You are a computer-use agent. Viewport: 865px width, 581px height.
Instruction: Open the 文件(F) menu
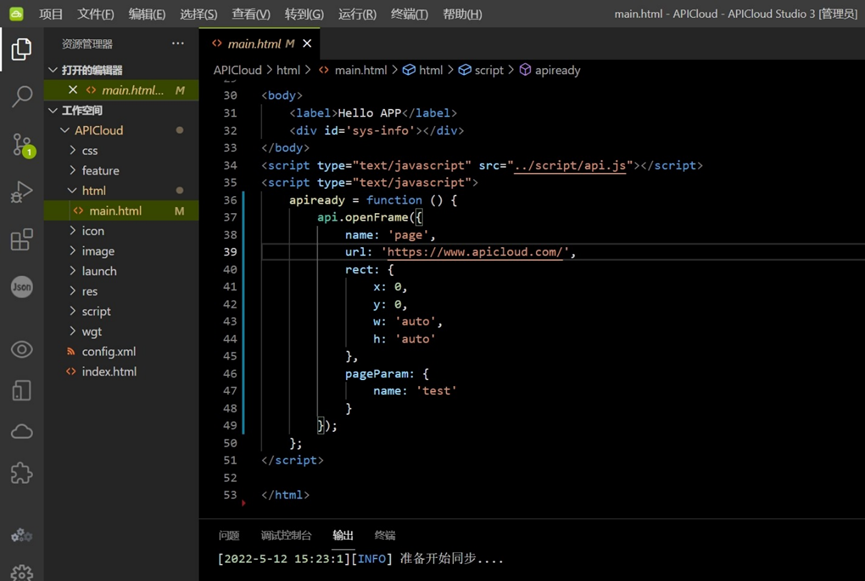95,14
